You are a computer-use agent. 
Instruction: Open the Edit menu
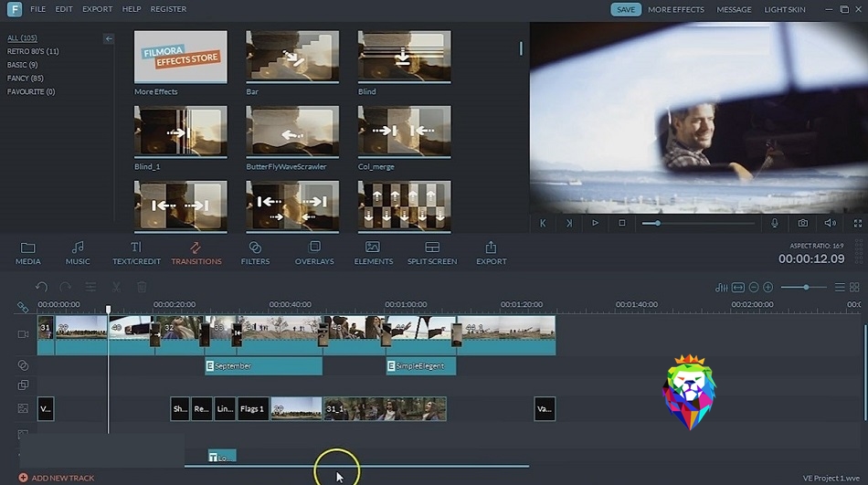[x=64, y=9]
